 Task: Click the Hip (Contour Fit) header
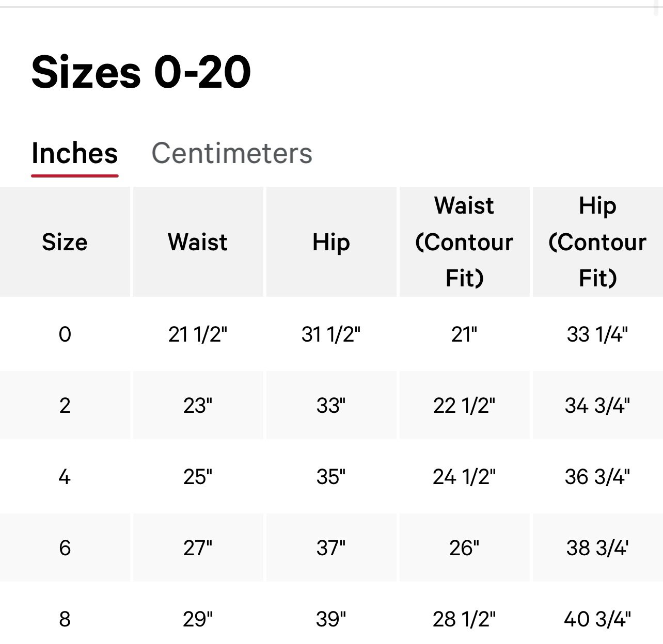pos(597,242)
